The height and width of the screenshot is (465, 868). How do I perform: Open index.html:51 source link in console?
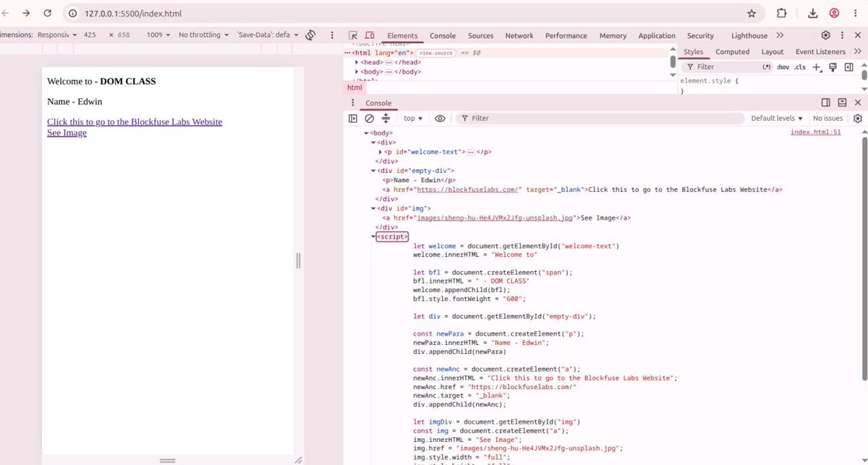pyautogui.click(x=815, y=132)
